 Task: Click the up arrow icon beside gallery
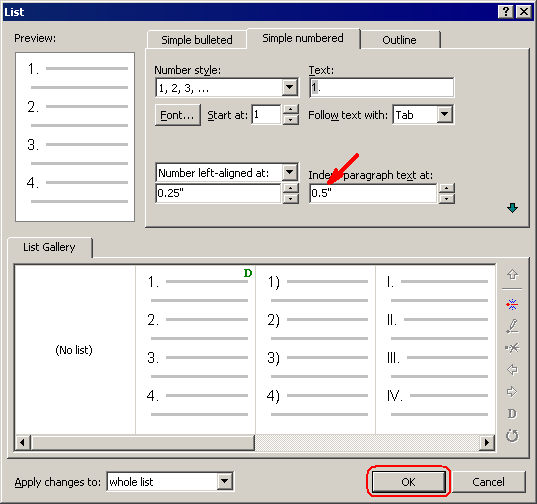[512, 275]
